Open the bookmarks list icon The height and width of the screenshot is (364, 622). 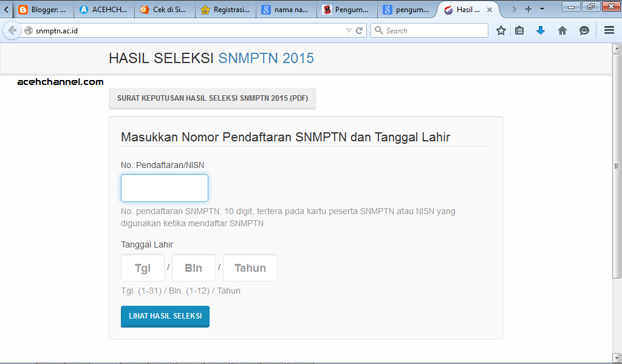[520, 30]
